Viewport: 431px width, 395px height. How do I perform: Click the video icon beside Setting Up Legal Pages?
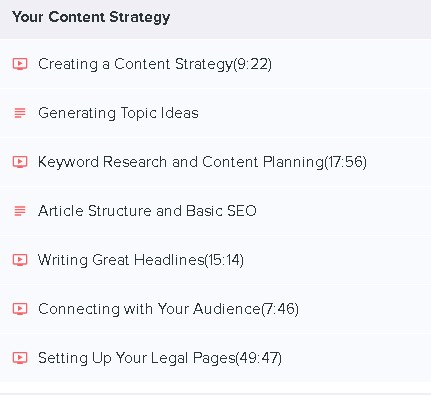20,358
